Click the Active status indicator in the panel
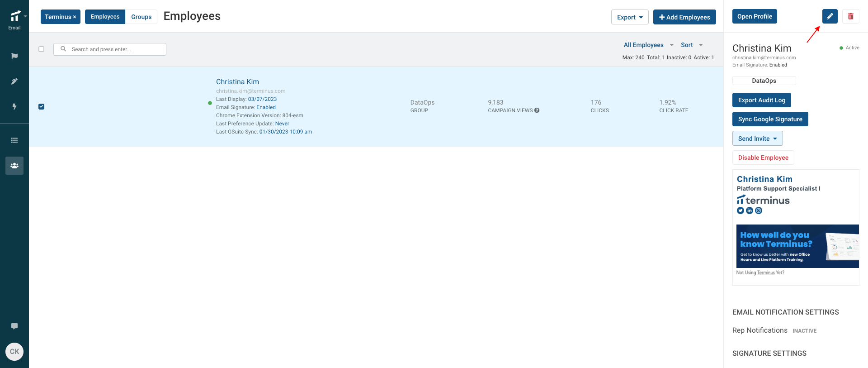 [x=849, y=48]
